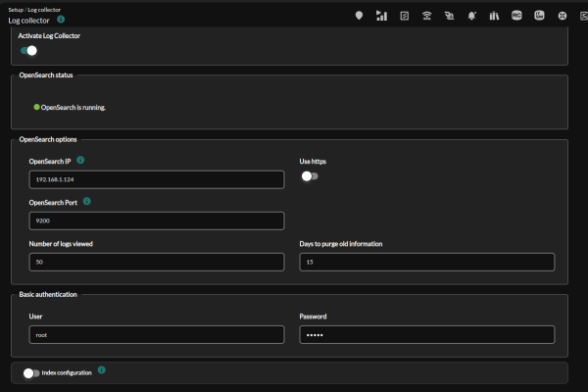The width and height of the screenshot is (588, 392).
Task: Click the Log collector breadcrumb text
Action: (44, 10)
